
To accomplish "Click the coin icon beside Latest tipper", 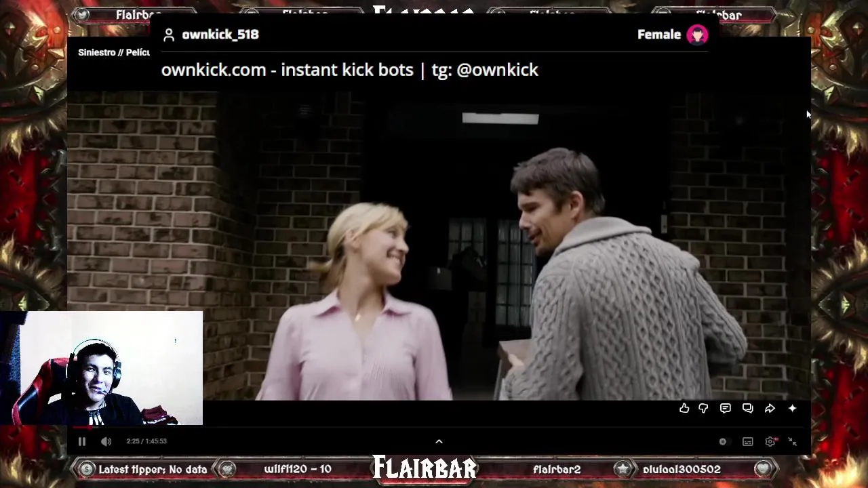I will pos(86,469).
